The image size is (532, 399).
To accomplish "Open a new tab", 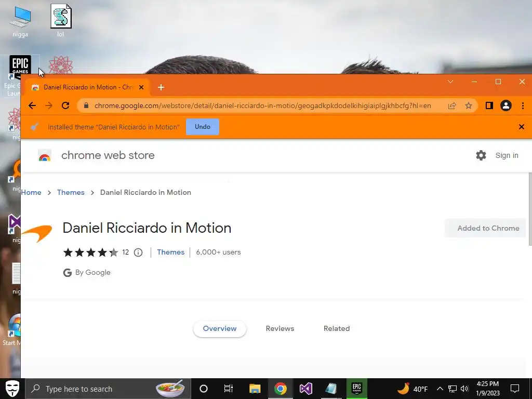I will click(x=161, y=87).
